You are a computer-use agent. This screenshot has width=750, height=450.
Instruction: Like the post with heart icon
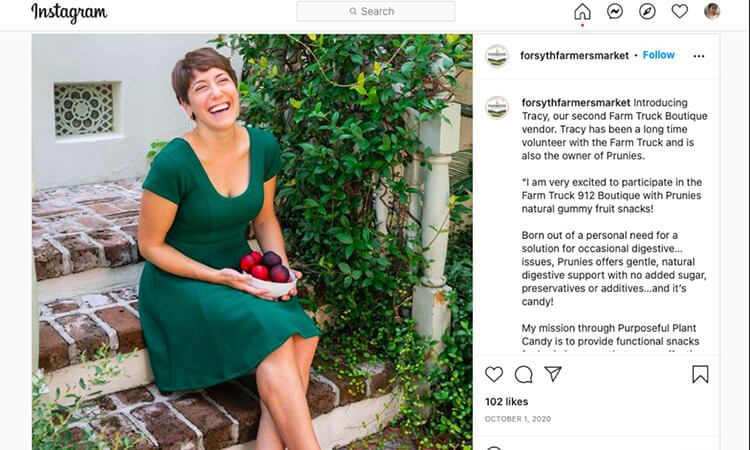(494, 374)
